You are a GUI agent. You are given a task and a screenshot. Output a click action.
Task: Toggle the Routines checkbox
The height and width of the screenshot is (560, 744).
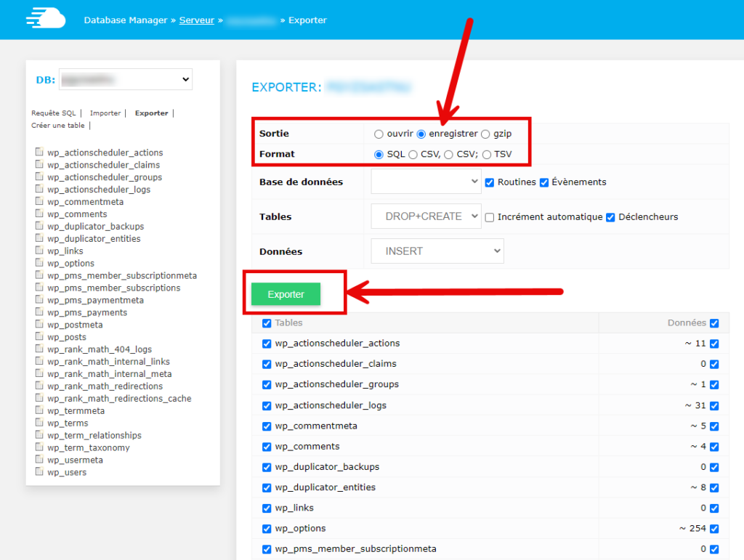pos(490,182)
